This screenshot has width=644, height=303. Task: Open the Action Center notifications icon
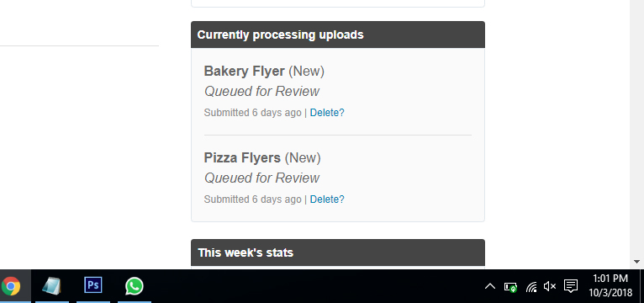tap(571, 286)
